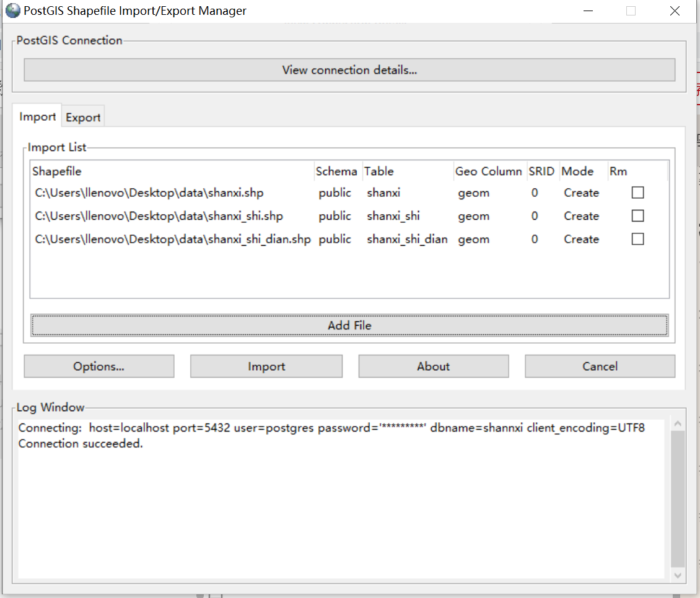
Task: Switch to the Export tab
Action: coord(83,118)
